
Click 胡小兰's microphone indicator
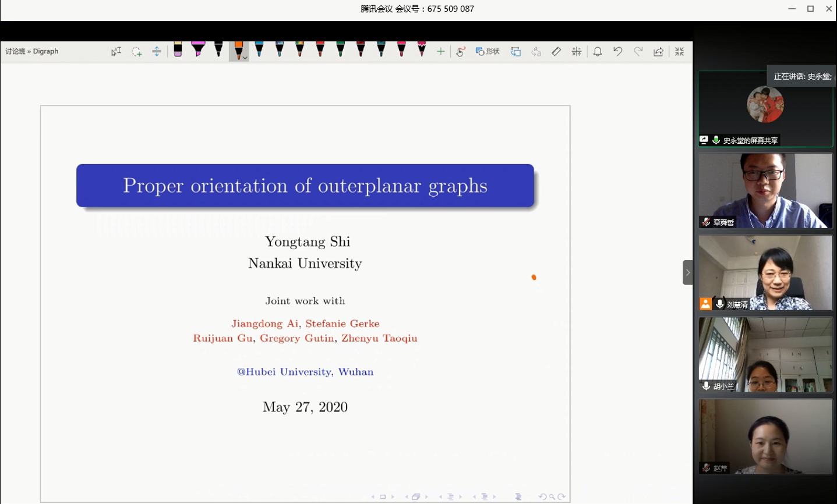pos(706,386)
